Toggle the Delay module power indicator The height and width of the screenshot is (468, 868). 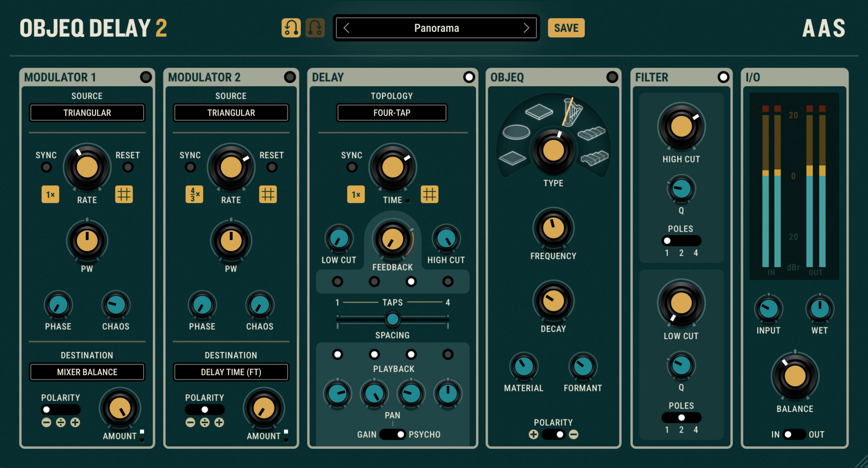click(x=469, y=77)
